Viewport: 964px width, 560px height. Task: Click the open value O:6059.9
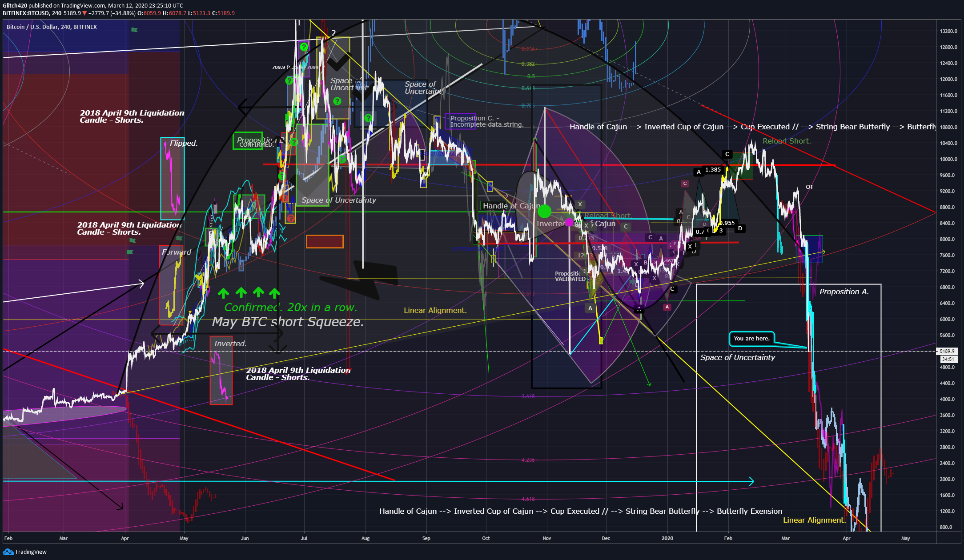(149, 13)
